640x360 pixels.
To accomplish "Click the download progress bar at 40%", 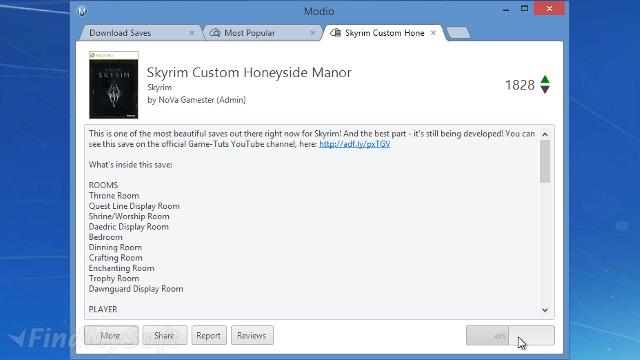I will 510,336.
